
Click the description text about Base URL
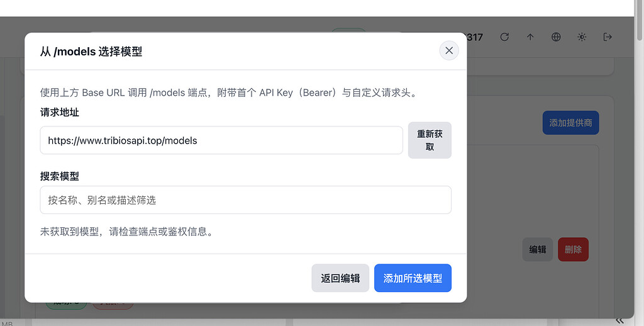coord(229,93)
